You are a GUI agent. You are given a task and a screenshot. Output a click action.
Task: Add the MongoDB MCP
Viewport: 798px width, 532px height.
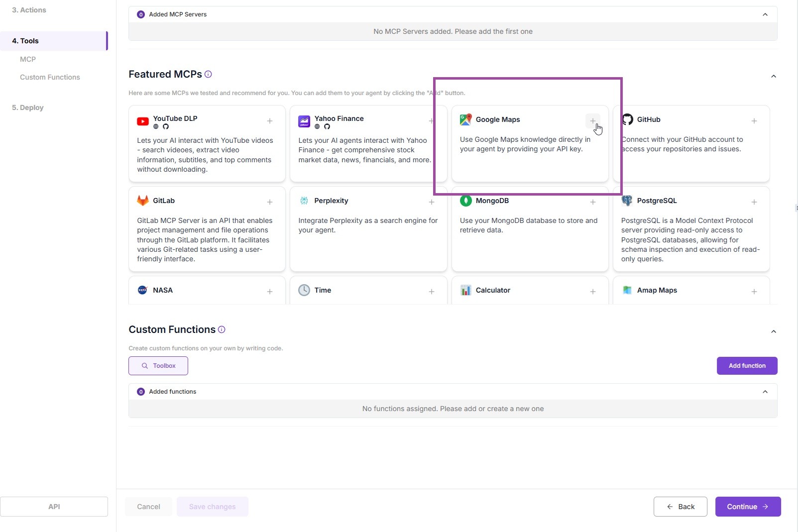tap(593, 202)
